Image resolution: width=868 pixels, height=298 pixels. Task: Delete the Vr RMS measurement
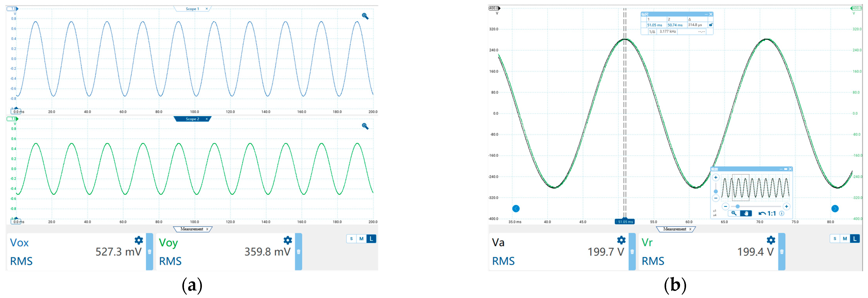pos(782,251)
